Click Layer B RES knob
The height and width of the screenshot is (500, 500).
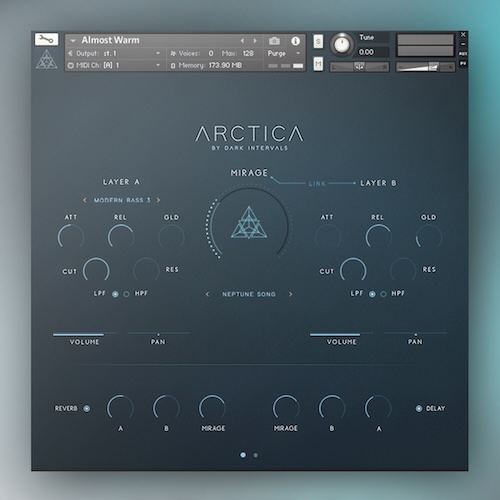tap(403, 270)
